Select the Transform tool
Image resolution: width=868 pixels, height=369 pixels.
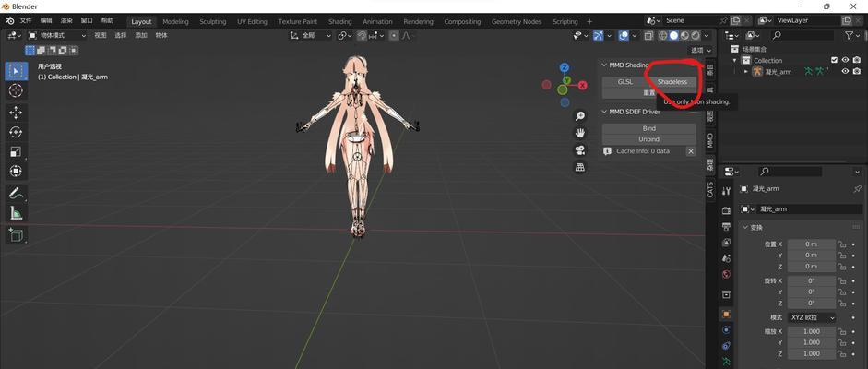[16, 172]
